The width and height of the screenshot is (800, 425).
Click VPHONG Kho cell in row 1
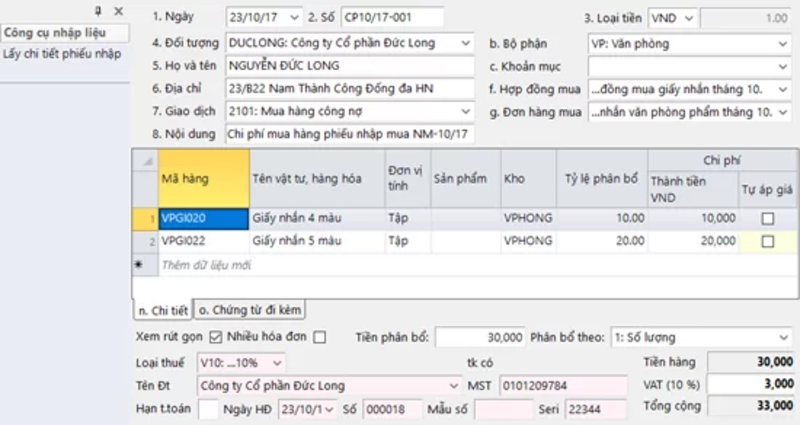(x=529, y=218)
